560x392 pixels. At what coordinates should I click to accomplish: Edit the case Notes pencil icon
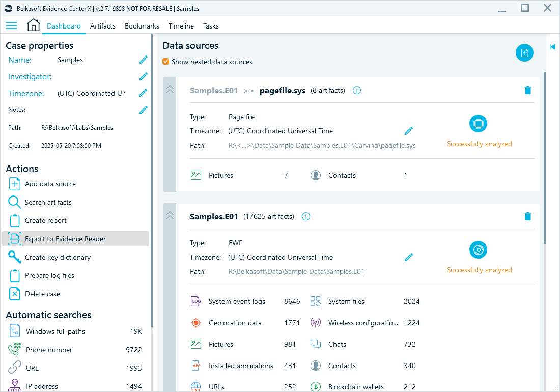tap(143, 110)
